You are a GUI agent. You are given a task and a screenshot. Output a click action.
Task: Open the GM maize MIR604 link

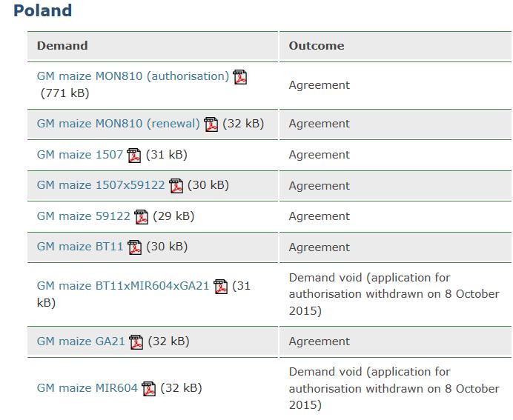click(x=87, y=388)
